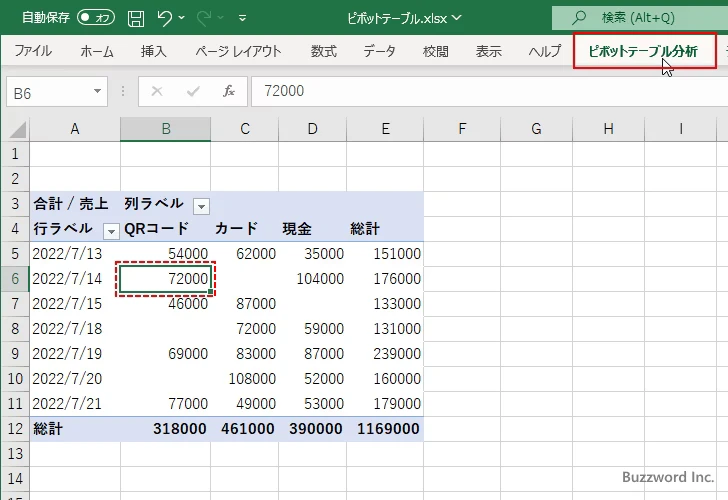Image resolution: width=728 pixels, height=500 pixels.
Task: Open the 列ラベル filter dropdown
Action: point(201,206)
